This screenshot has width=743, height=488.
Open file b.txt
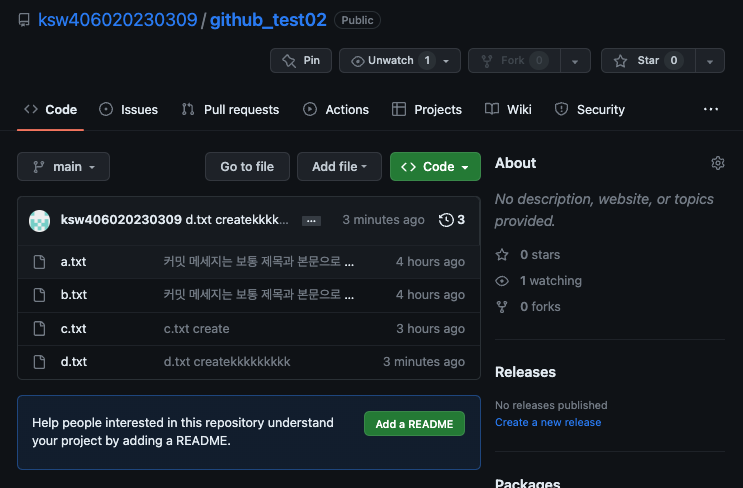point(74,295)
